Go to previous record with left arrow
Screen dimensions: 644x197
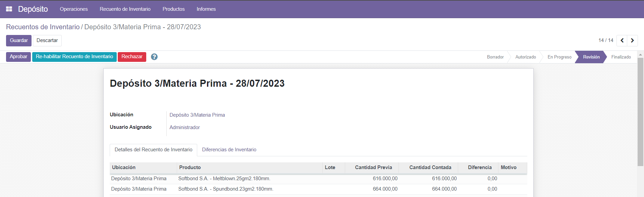coord(622,40)
